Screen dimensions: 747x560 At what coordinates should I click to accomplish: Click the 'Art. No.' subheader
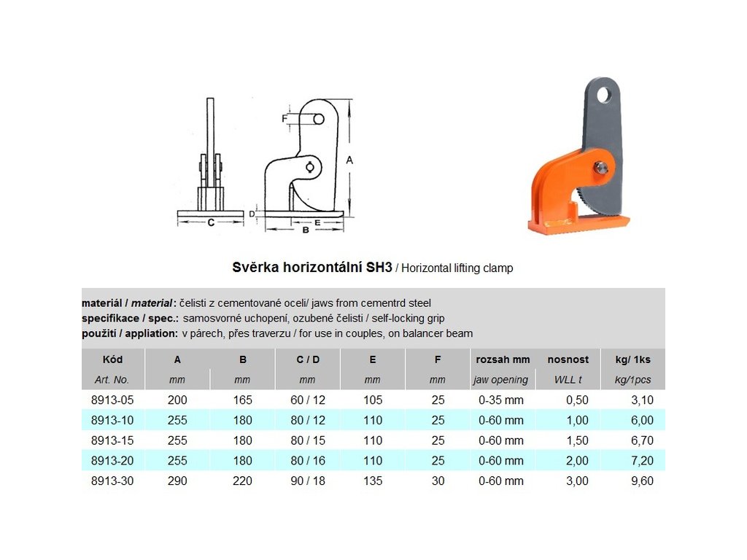pos(112,380)
